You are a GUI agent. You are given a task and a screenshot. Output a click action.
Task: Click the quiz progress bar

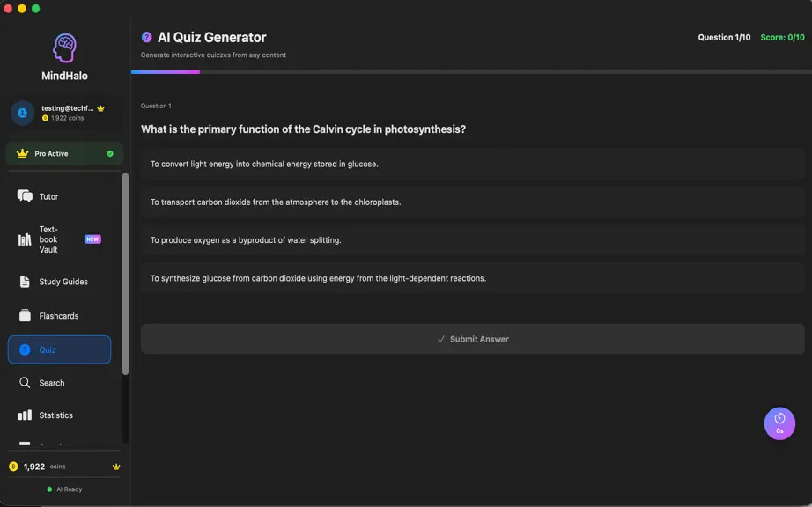click(x=471, y=72)
